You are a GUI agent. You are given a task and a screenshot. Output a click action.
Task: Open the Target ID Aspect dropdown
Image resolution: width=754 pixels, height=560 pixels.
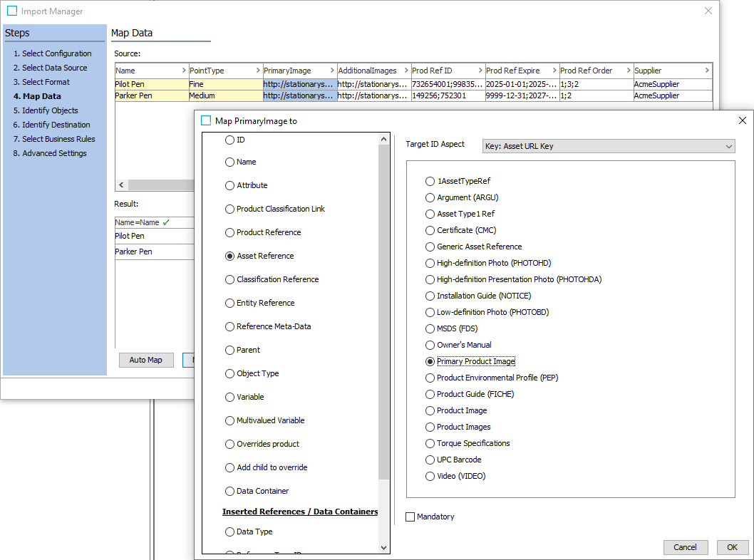pyautogui.click(x=608, y=146)
